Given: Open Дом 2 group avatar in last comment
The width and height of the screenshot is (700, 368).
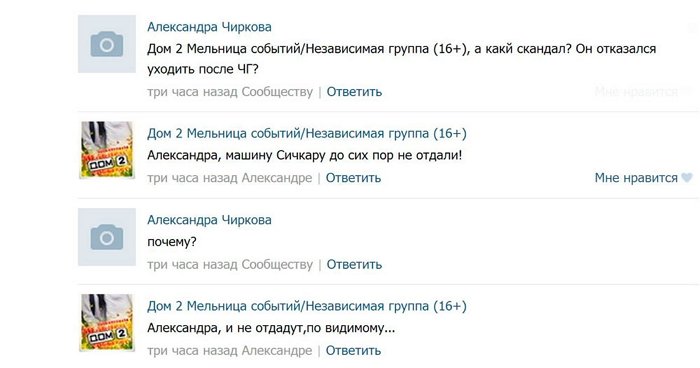Looking at the screenshot, I should tap(107, 322).
